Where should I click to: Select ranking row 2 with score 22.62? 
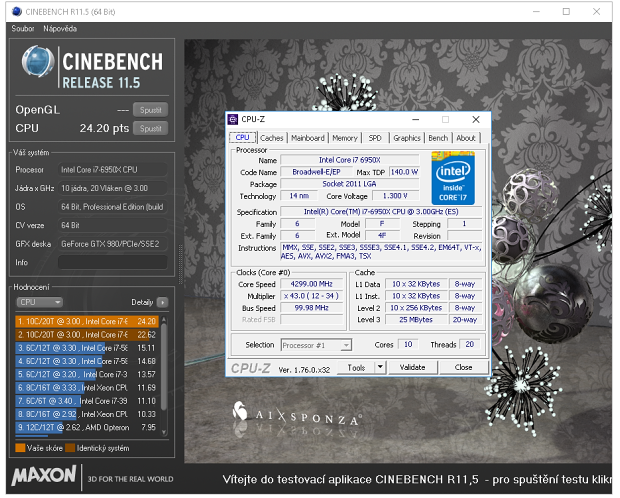pos(87,335)
